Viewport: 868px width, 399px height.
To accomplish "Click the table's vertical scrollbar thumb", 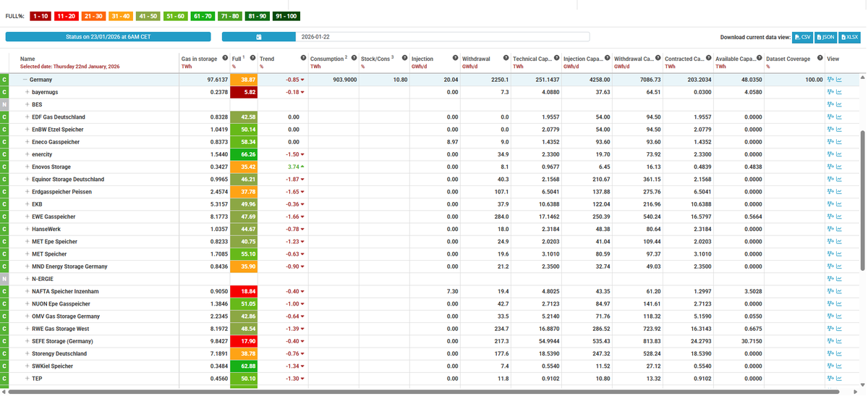I will click(863, 201).
